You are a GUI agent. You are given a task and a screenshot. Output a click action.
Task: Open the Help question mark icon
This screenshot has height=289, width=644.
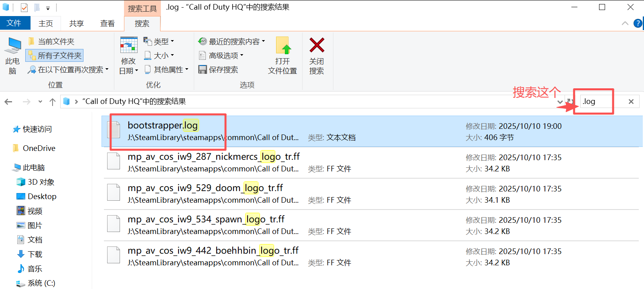point(638,23)
